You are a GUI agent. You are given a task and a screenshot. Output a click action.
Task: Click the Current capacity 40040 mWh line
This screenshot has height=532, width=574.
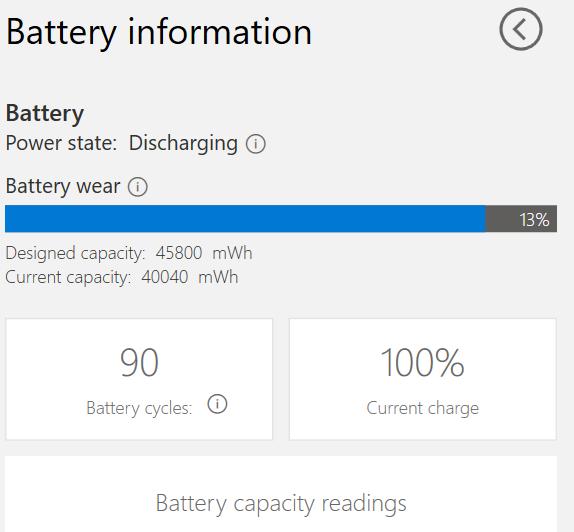(122, 277)
